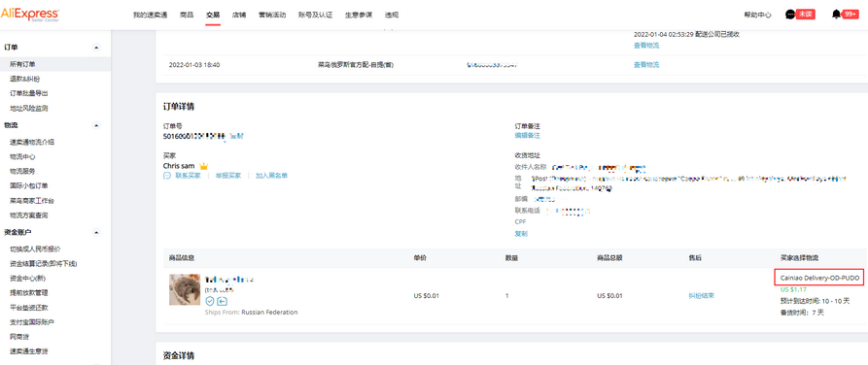The width and height of the screenshot is (868, 365).
Task: Open the 帮助中心 link
Action: pyautogui.click(x=757, y=15)
